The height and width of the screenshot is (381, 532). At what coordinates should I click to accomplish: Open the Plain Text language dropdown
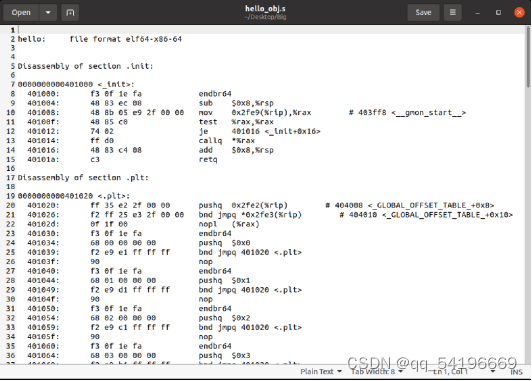coord(321,372)
